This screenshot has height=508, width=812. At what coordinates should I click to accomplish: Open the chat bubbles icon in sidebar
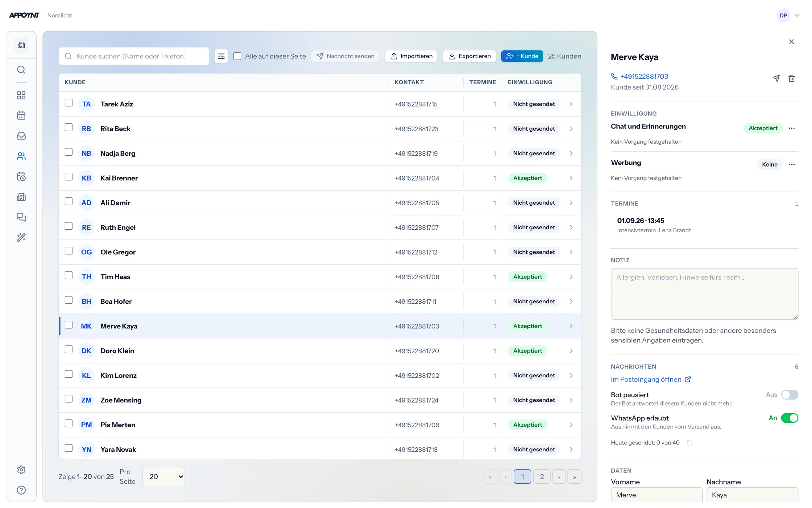click(x=21, y=217)
